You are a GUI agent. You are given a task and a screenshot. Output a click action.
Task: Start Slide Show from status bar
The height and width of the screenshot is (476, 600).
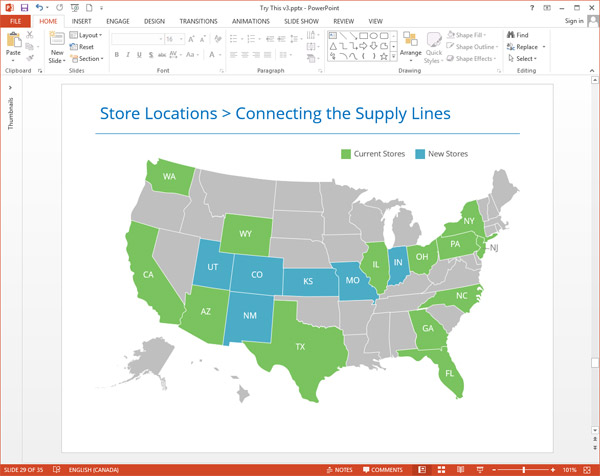[480, 469]
